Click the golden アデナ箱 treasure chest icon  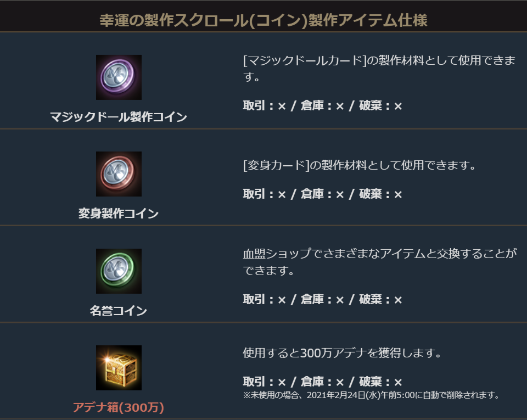tap(119, 367)
